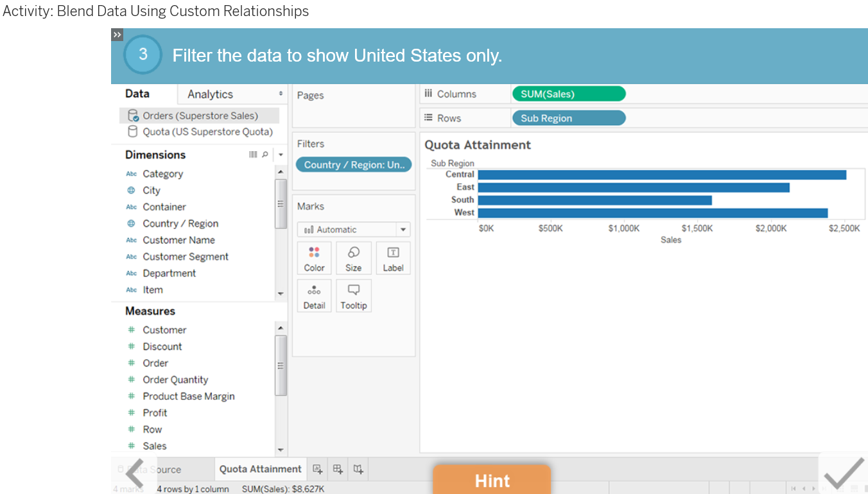This screenshot has width=868, height=494.
Task: Click the Detail marks card button
Action: (x=315, y=296)
